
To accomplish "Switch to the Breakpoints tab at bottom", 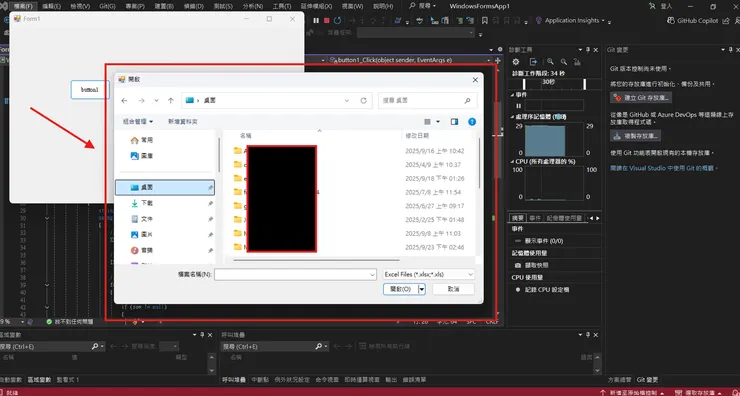I will pyautogui.click(x=260, y=379).
